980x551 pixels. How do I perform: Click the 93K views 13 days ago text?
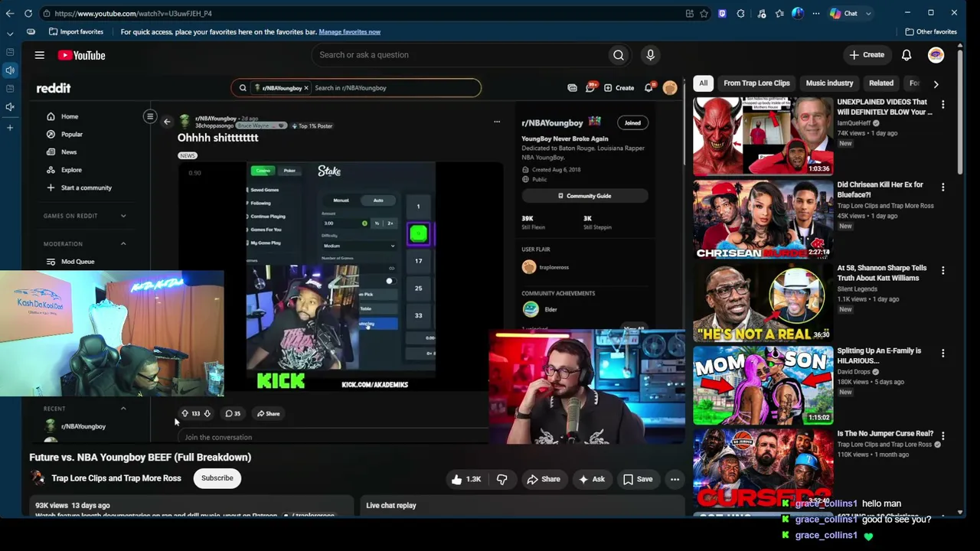coord(73,505)
